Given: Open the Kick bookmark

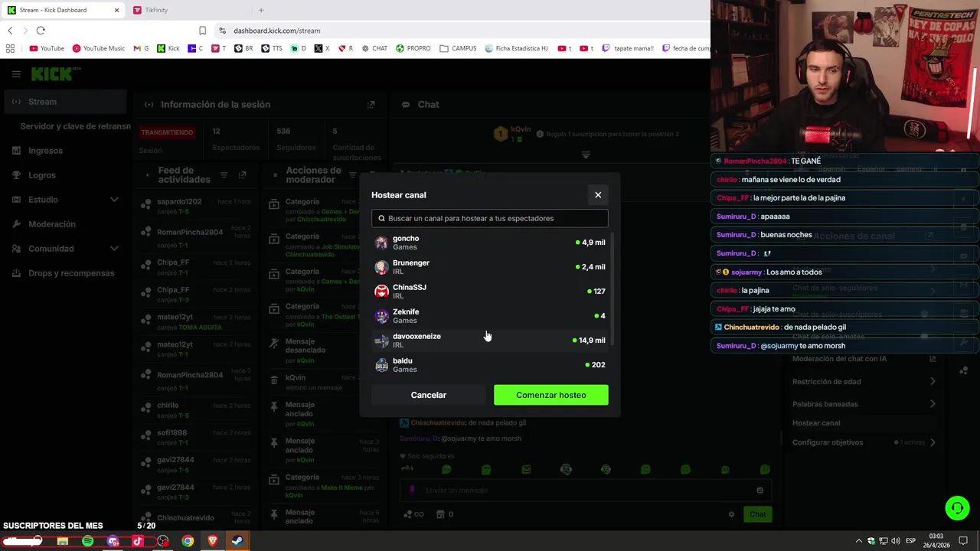Looking at the screenshot, I should [x=168, y=48].
